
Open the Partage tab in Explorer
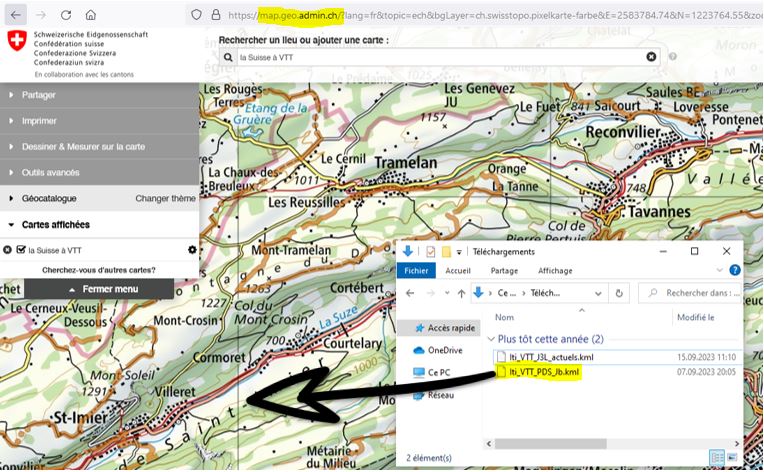(504, 270)
